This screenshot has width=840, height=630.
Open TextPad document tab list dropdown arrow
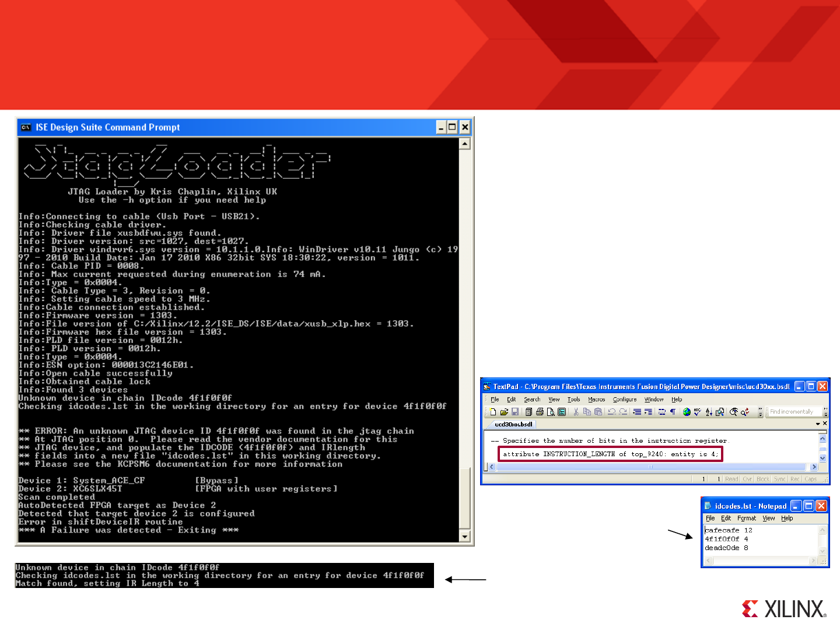point(818,424)
